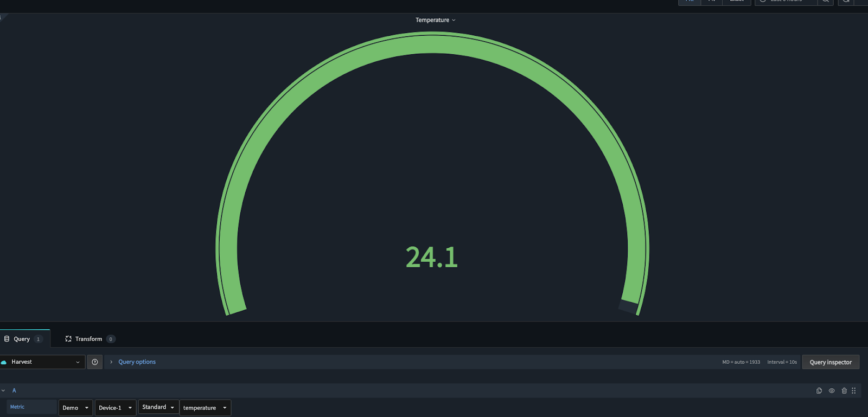Open the Demo dropdown
The width and height of the screenshot is (868, 417).
75,408
